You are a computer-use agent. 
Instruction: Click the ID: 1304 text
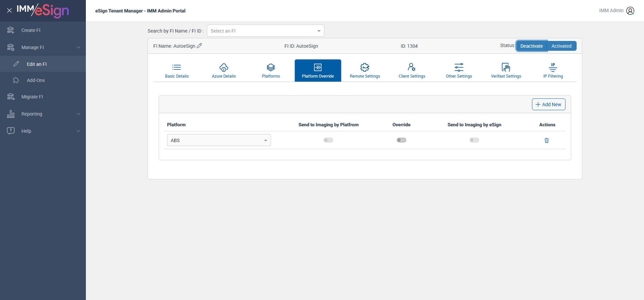(x=409, y=46)
